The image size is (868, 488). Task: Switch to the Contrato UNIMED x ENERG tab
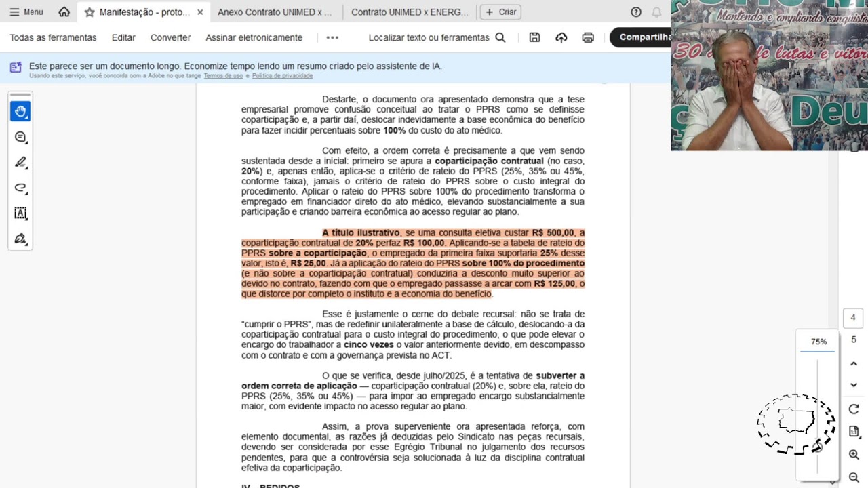410,12
